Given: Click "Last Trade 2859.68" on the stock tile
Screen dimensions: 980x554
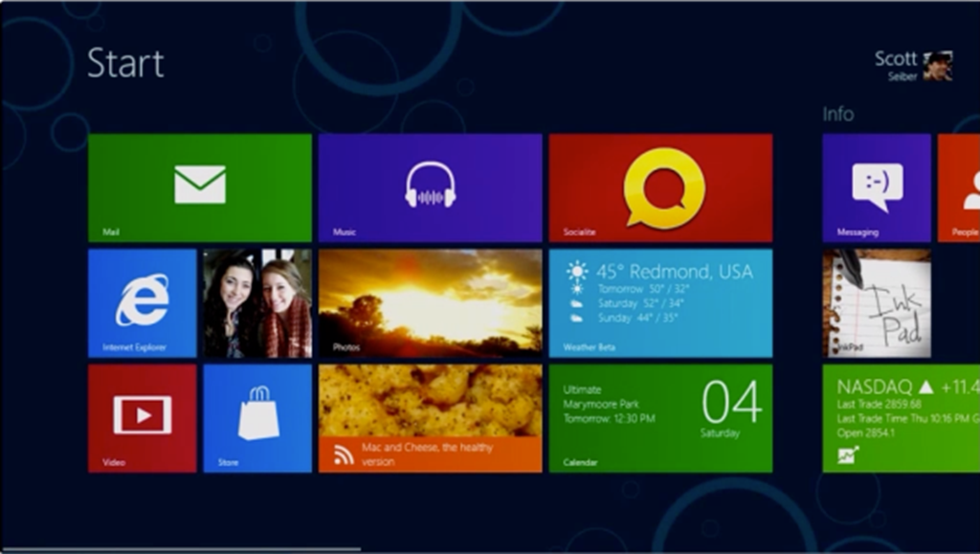Looking at the screenshot, I should click(x=880, y=404).
